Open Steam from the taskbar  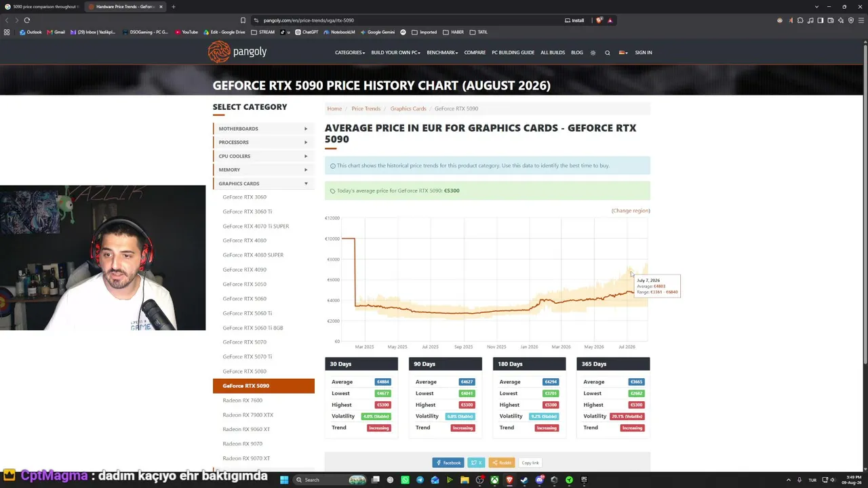point(524,480)
